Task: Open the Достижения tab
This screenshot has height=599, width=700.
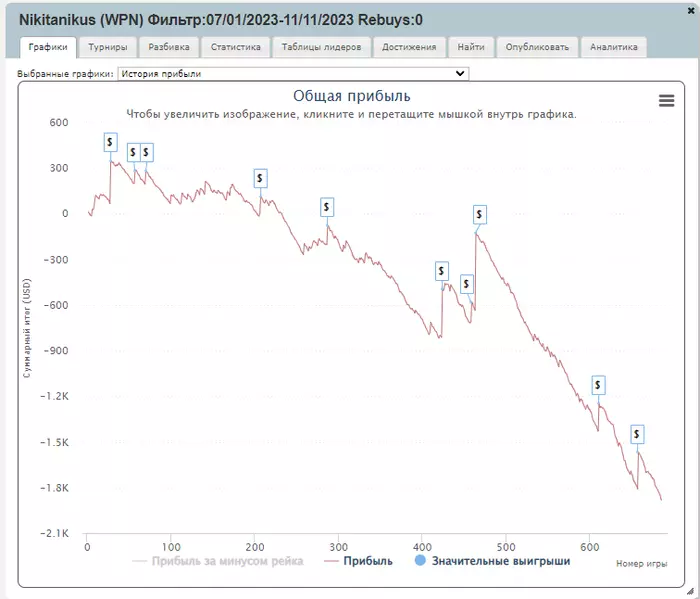Action: tap(409, 47)
